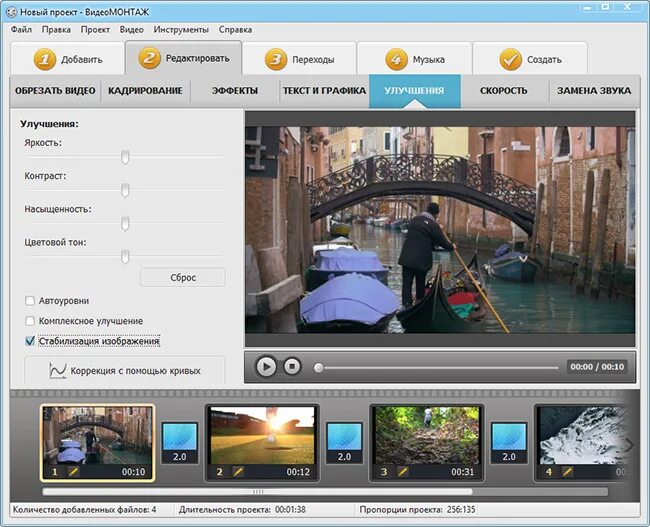The height and width of the screenshot is (527, 650).
Task: Click the Количество добавленных файлов: 4 status text
Action: [x=85, y=510]
